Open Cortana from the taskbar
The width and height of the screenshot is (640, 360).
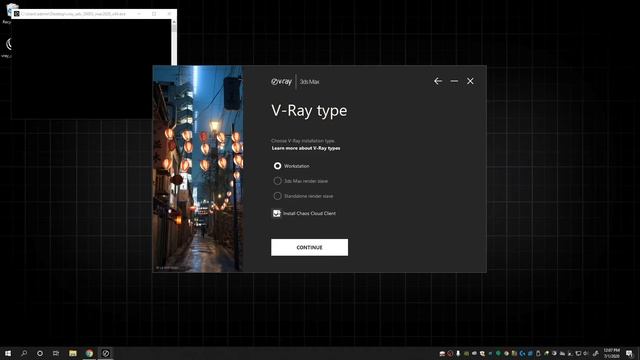point(40,353)
